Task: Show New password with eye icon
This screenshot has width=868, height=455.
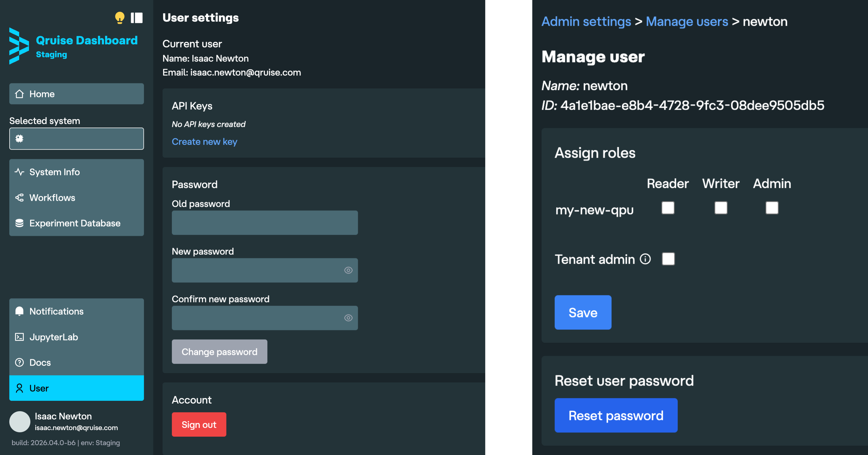Action: [x=349, y=270]
